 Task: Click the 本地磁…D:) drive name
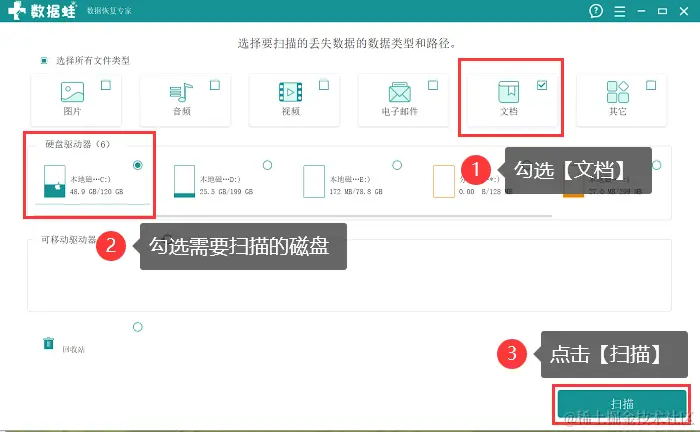pos(220,179)
